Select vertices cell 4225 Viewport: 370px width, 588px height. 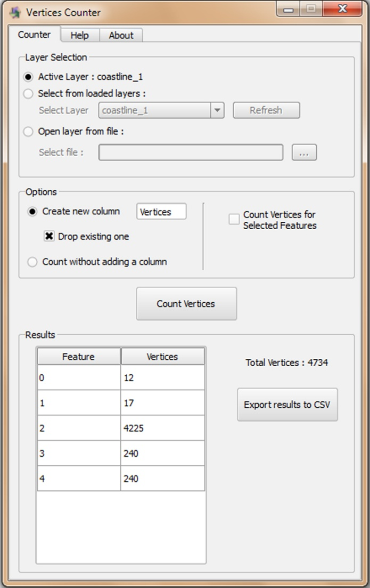[162, 428]
